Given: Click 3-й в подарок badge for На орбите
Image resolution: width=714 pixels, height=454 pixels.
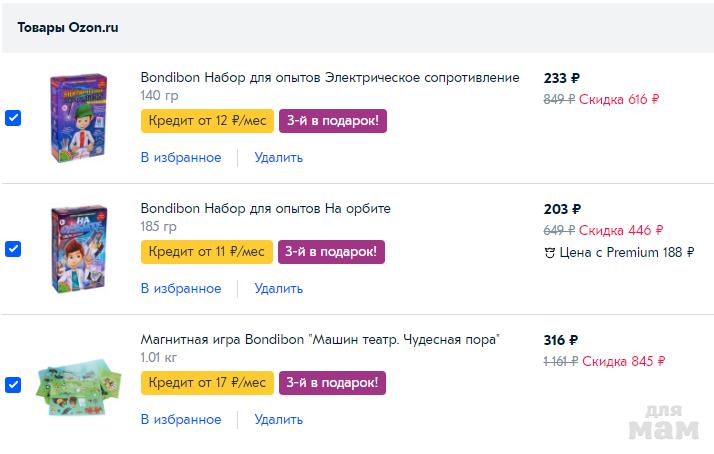Looking at the screenshot, I should 332,252.
